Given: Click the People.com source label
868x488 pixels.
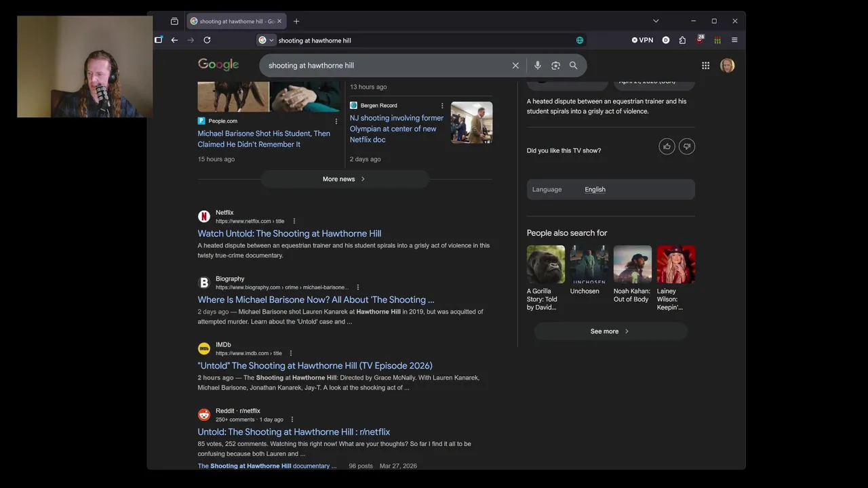Looking at the screenshot, I should pyautogui.click(x=222, y=121).
